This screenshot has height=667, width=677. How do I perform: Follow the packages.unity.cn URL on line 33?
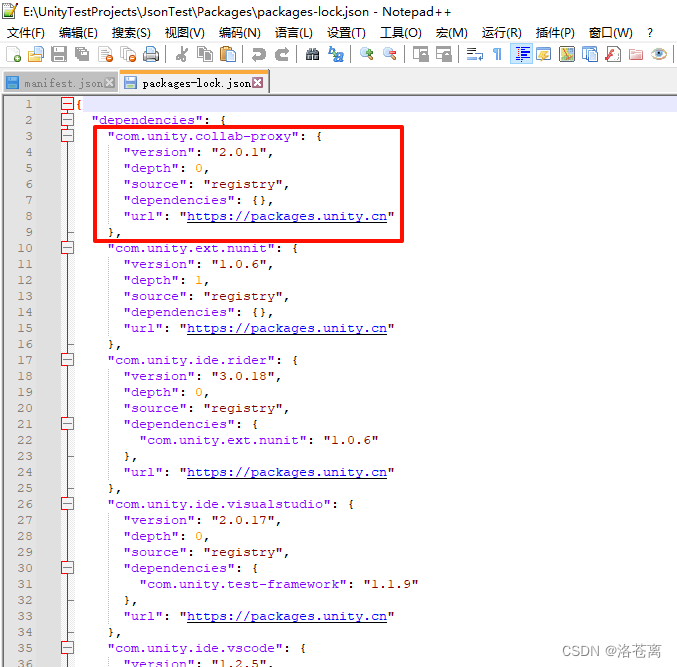coord(287,616)
